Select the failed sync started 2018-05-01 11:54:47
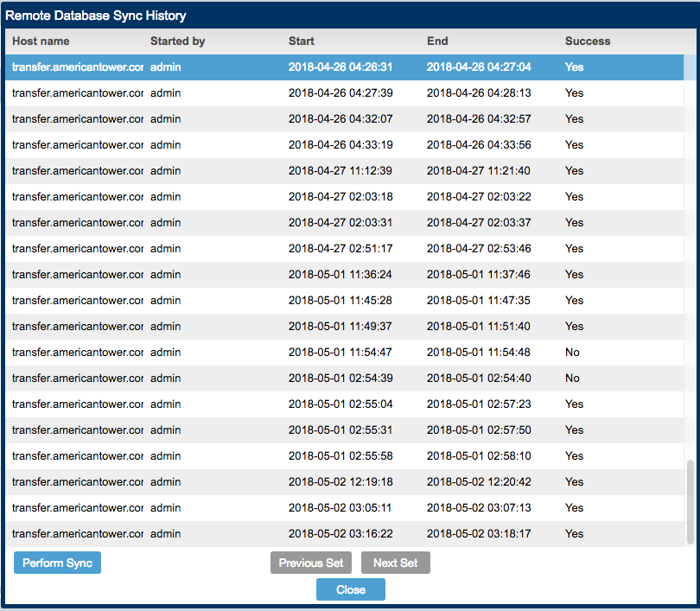 click(340, 353)
